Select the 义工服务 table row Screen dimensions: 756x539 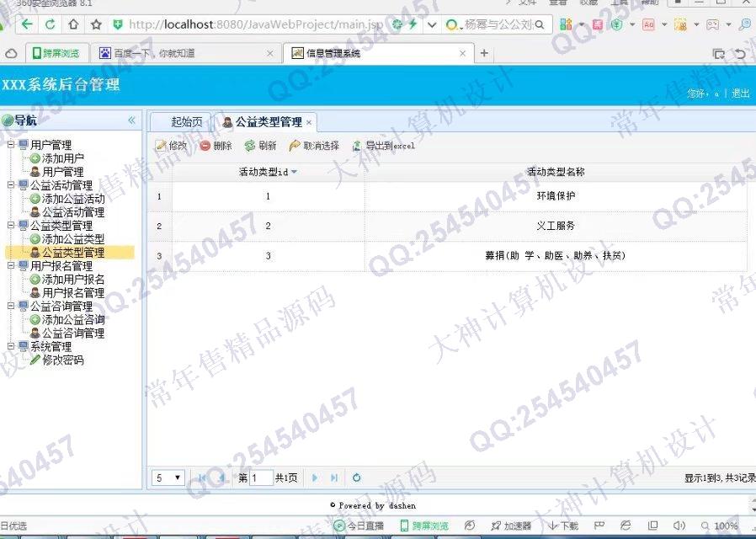pyautogui.click(x=447, y=226)
